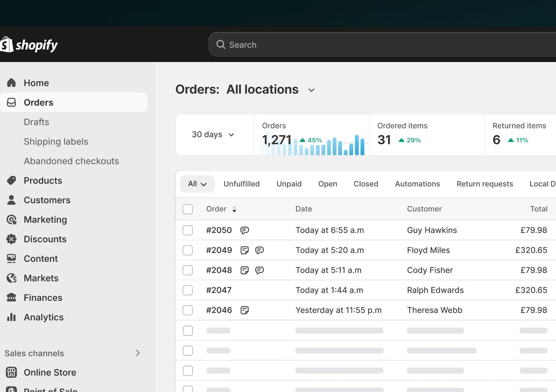Click the Discounts icon
Screen dimensions: 556x392
(11, 239)
